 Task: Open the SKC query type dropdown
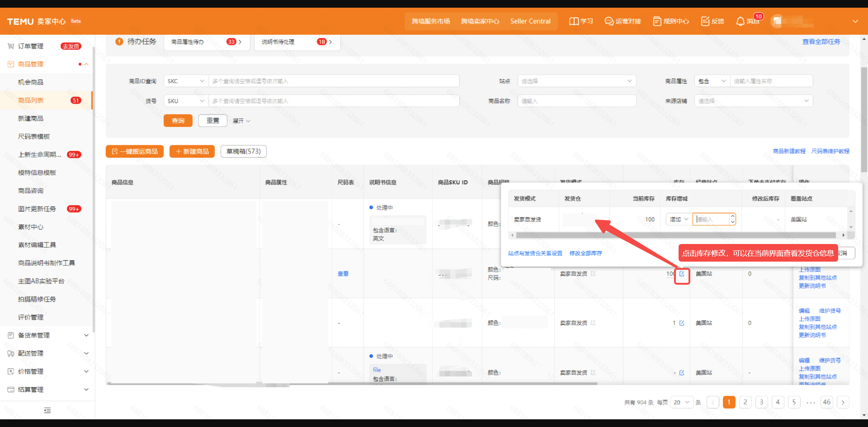[x=186, y=81]
